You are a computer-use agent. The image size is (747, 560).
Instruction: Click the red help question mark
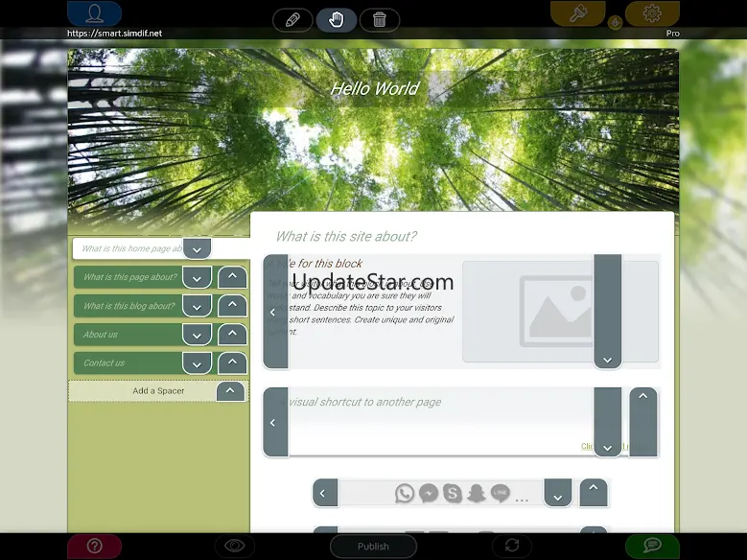click(94, 546)
